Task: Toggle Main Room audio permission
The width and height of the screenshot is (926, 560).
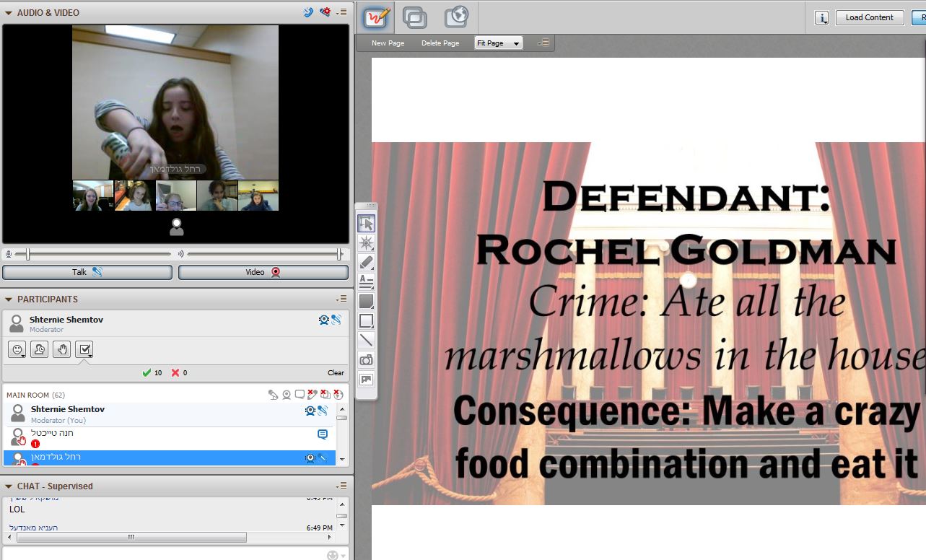Action: pos(274,395)
